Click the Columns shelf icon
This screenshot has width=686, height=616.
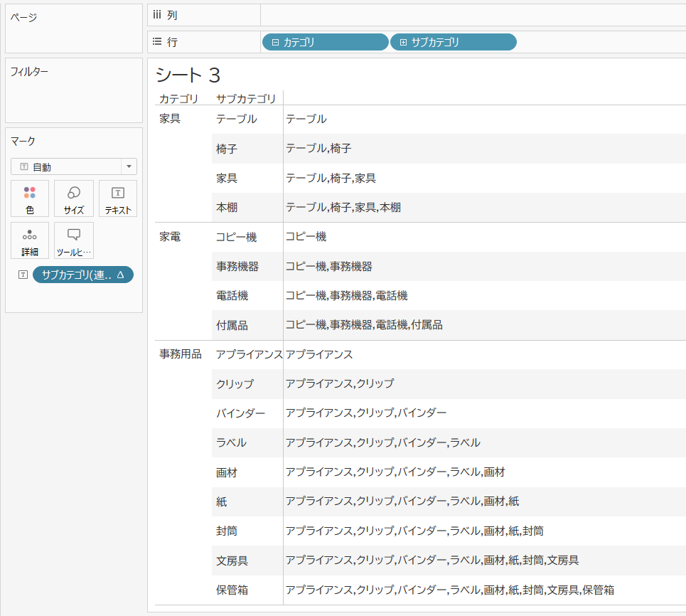click(x=157, y=15)
